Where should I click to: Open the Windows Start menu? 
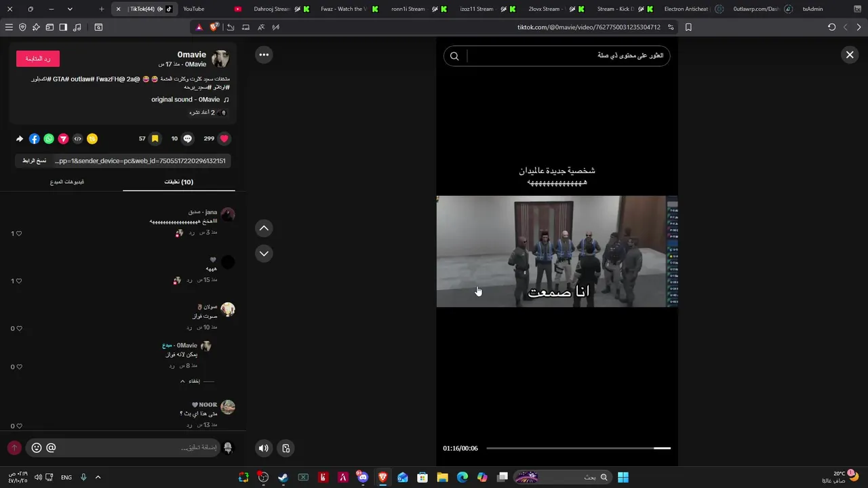[x=623, y=477]
